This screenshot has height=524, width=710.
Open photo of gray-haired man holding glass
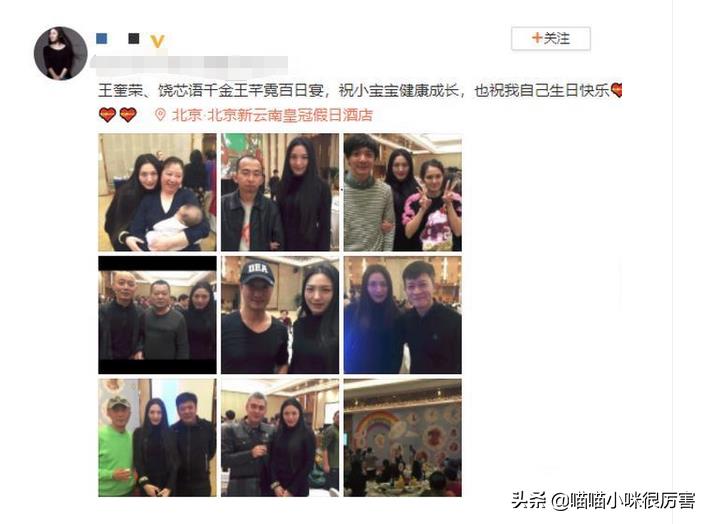point(280,437)
